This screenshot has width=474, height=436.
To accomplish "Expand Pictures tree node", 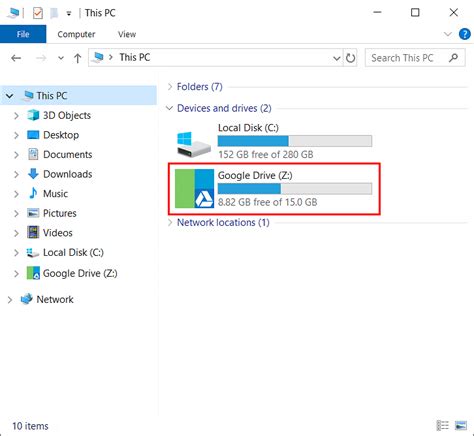I will point(16,214).
